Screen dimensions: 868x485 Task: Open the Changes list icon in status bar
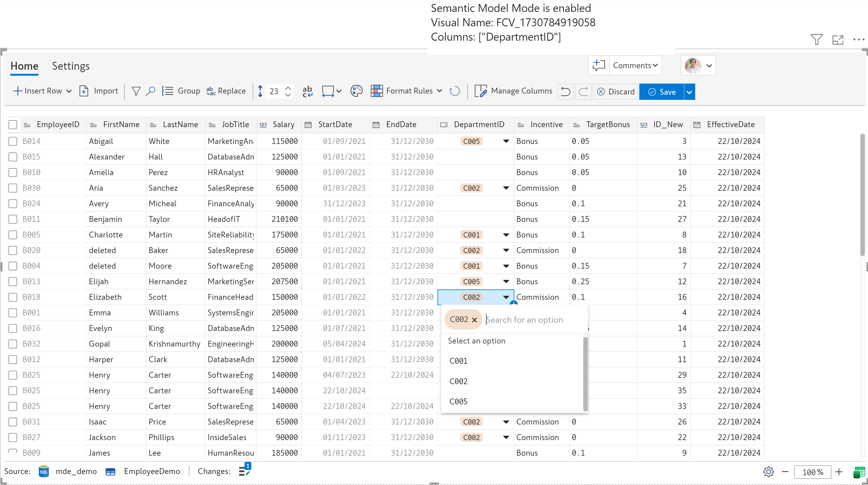click(x=244, y=471)
